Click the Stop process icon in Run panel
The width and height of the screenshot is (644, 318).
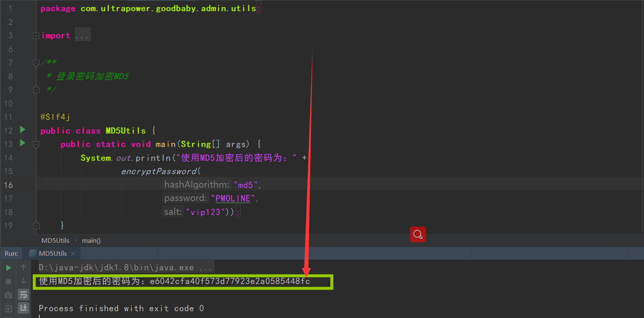[8, 281]
